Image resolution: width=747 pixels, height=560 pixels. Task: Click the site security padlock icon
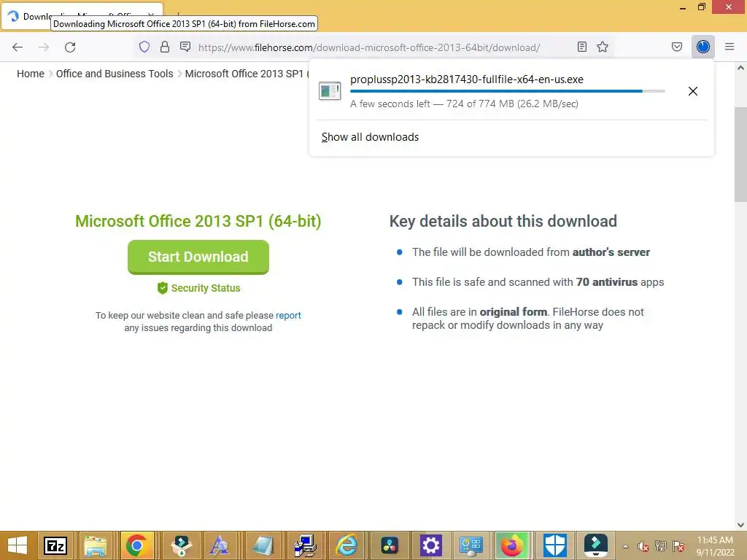pyautogui.click(x=165, y=47)
